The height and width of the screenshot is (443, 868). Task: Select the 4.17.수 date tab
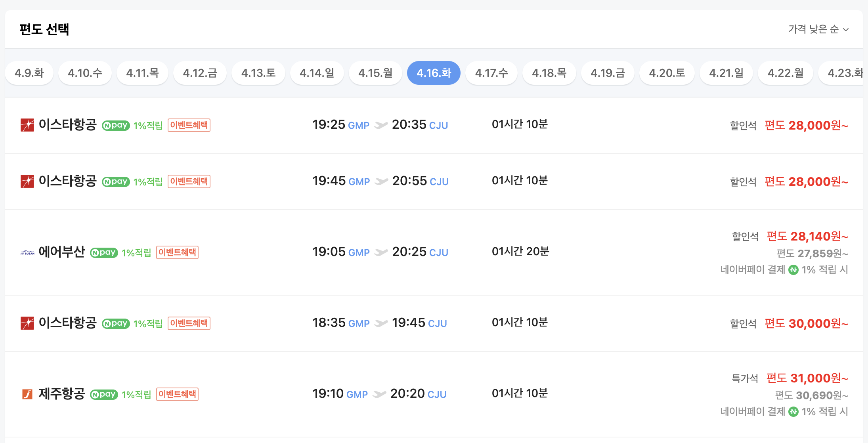click(x=491, y=73)
